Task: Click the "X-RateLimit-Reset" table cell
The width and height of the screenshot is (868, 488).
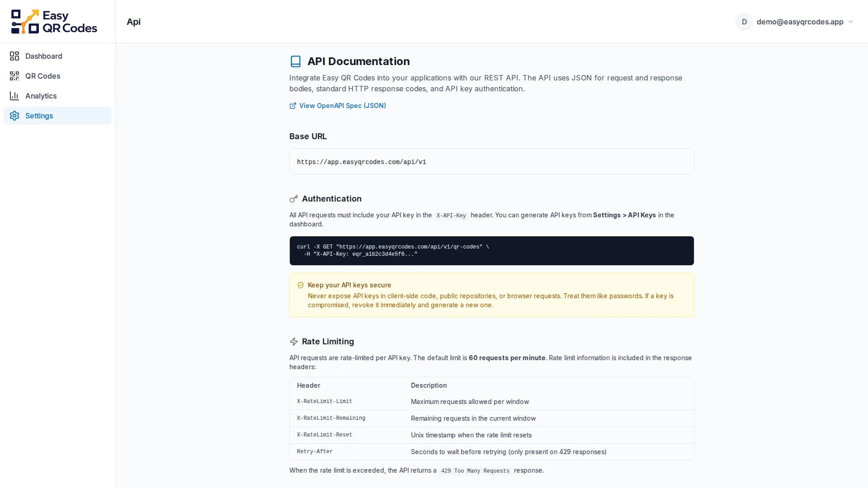Action: [325, 435]
